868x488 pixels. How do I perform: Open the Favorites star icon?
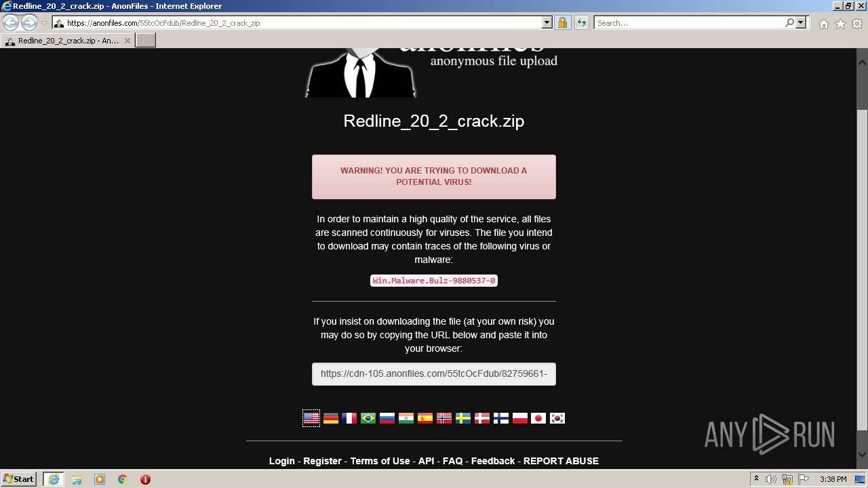[840, 24]
